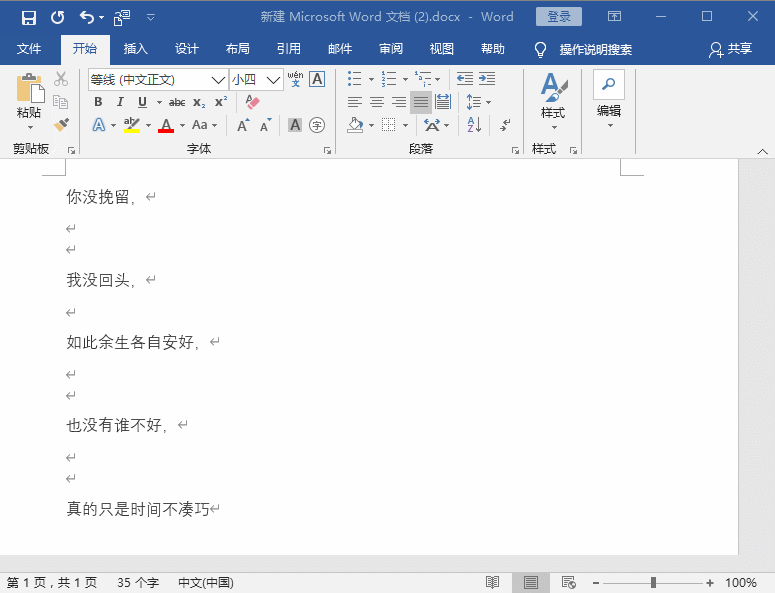Click the Cut scissors icon
Screen dimensions: 775x593
61,79
